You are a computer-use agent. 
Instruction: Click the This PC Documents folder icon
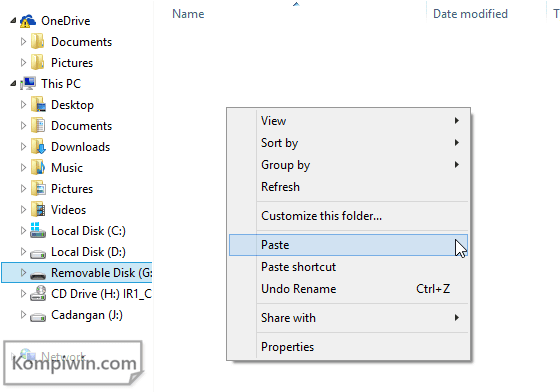pos(38,126)
